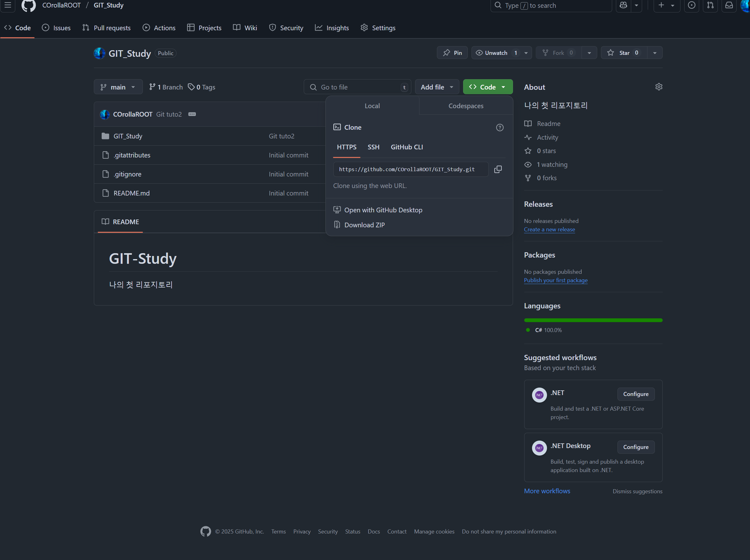
Task: Open the Copilot icon in the header
Action: [623, 5]
